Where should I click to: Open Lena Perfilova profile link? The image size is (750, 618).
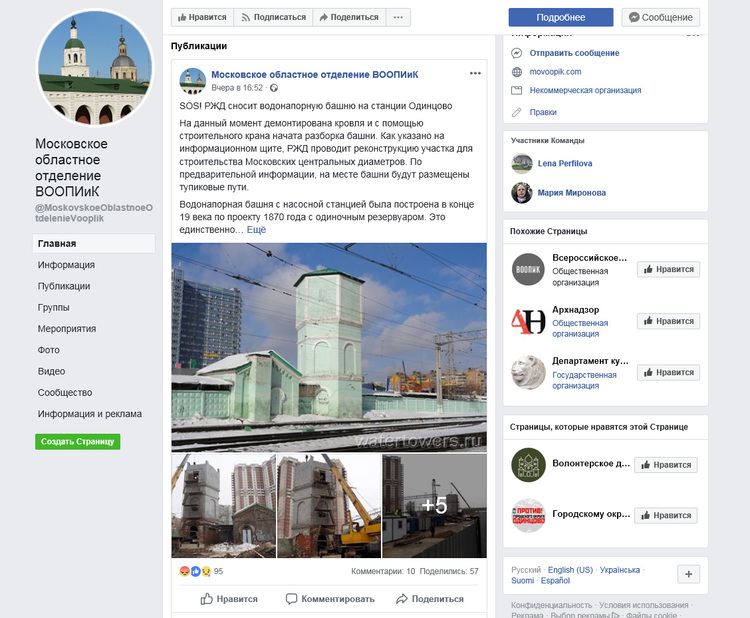[x=565, y=164]
